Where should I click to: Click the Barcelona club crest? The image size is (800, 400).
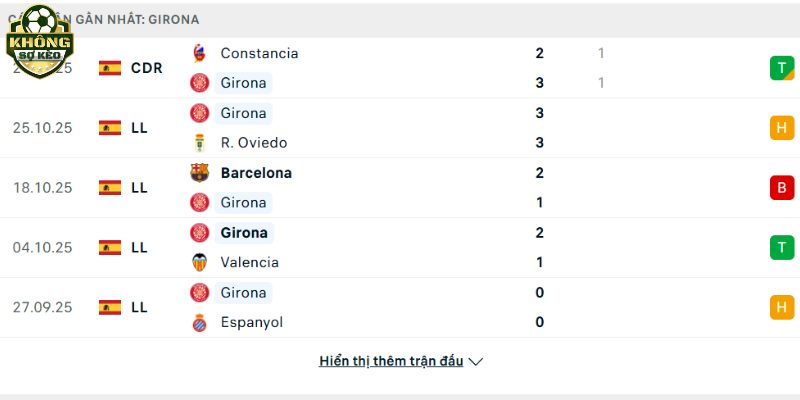[x=200, y=173]
